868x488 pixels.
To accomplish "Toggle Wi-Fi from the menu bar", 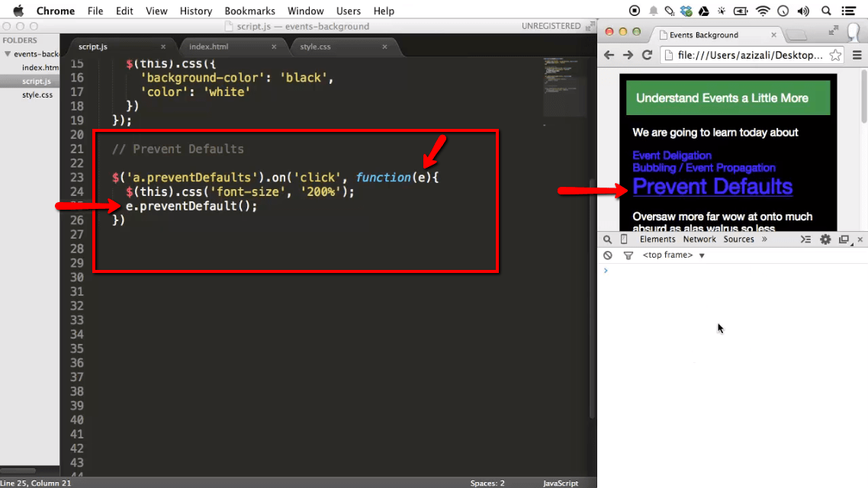I will click(x=763, y=11).
